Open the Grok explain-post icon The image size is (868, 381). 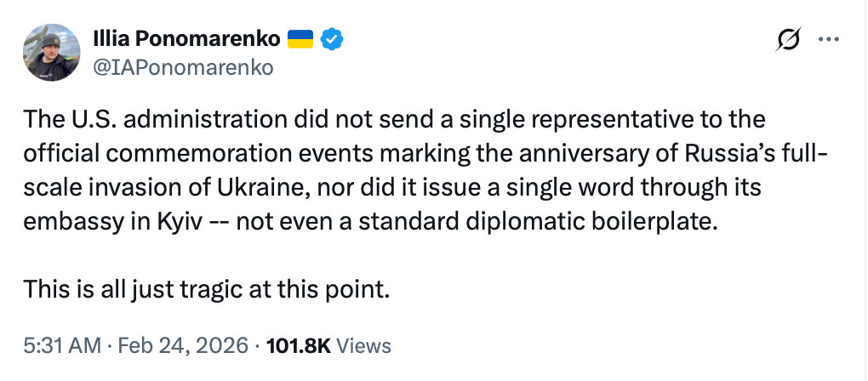pos(789,39)
